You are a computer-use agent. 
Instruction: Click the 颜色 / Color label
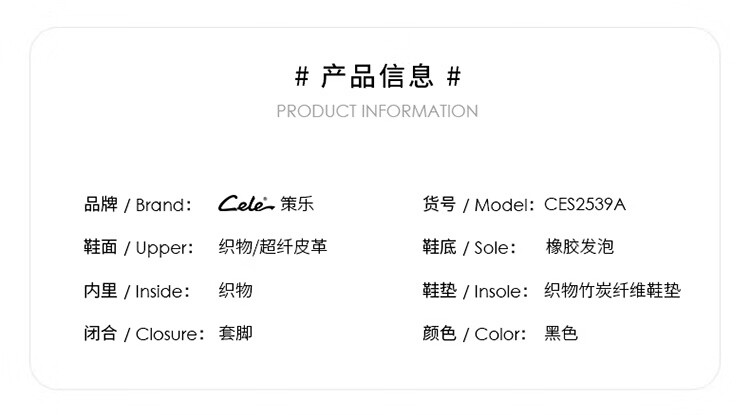(474, 334)
